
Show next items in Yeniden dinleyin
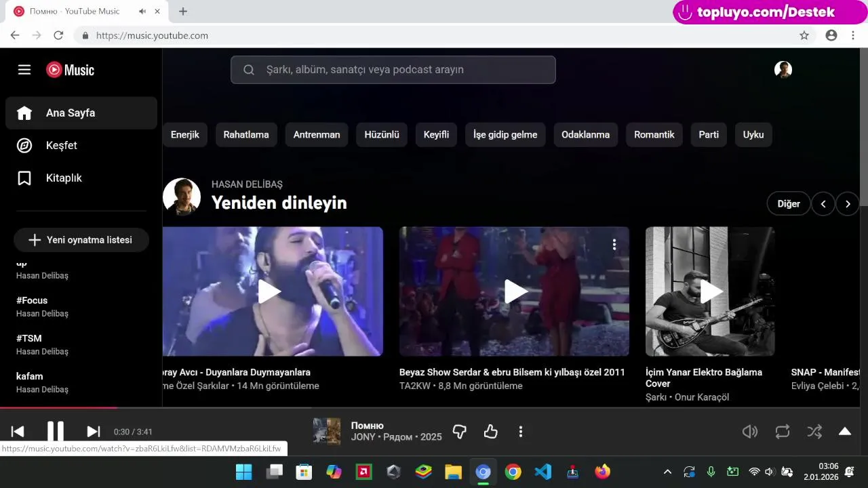(848, 203)
